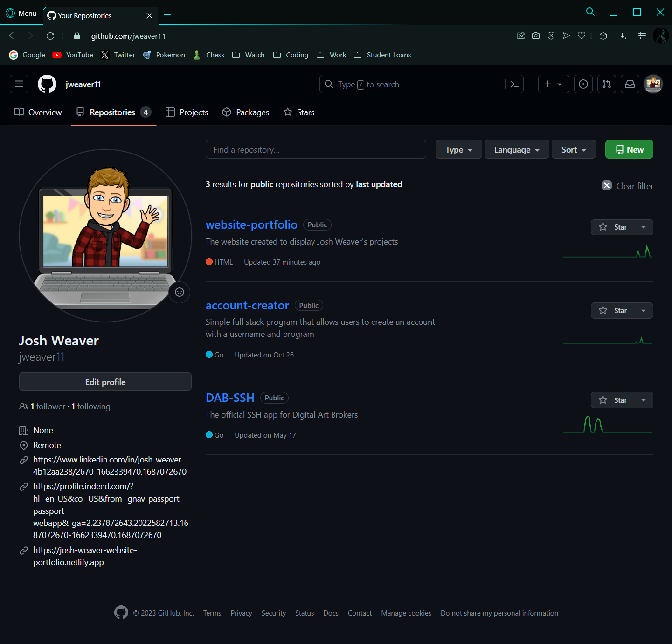The height and width of the screenshot is (644, 672).
Task: Open the Student Loans bookmarks folder
Action: click(x=382, y=55)
